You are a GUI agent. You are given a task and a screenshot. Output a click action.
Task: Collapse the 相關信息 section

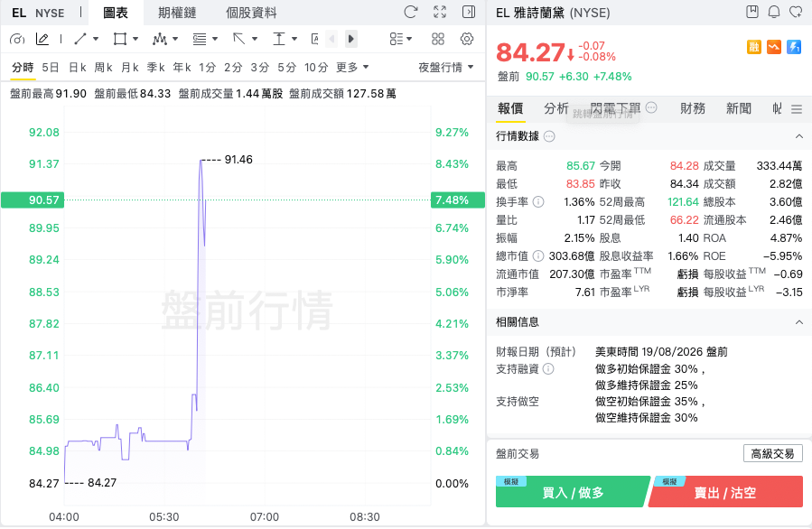[x=799, y=322]
